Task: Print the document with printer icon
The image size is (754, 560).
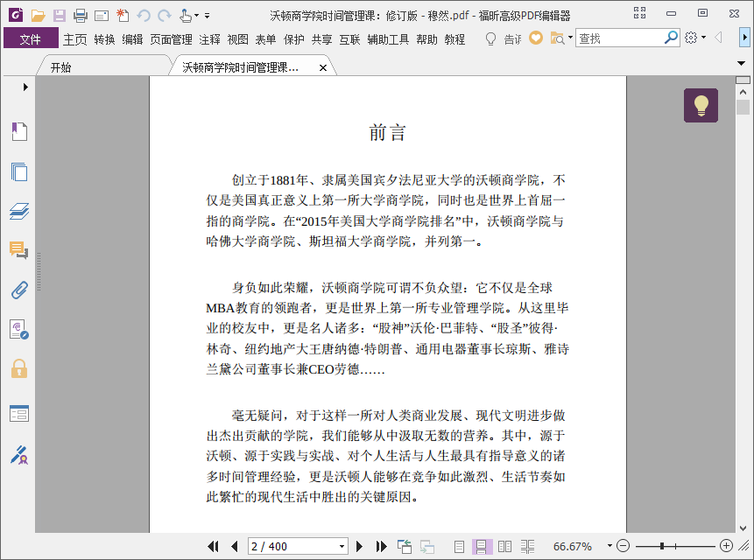Action: click(81, 16)
